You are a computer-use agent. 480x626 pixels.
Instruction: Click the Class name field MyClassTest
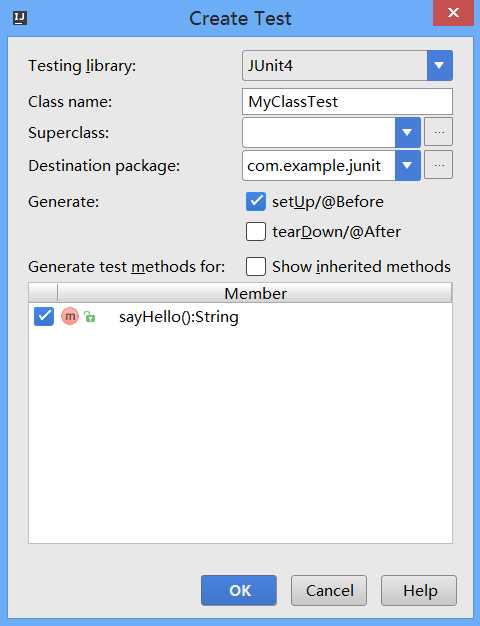point(347,101)
